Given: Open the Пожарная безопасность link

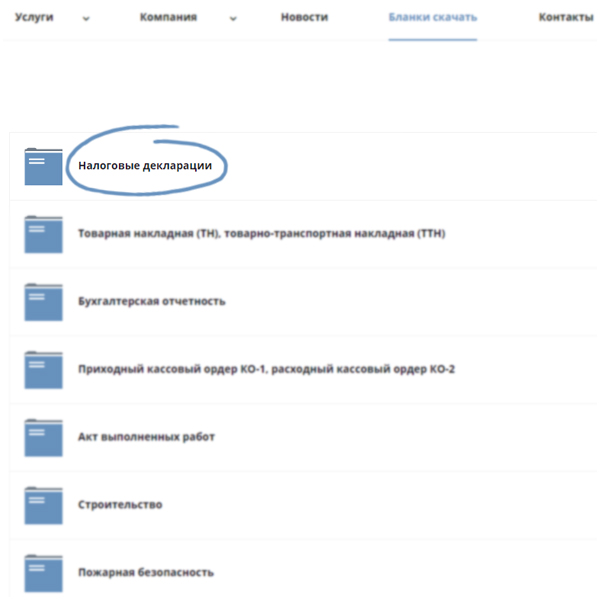Looking at the screenshot, I should click(x=146, y=572).
